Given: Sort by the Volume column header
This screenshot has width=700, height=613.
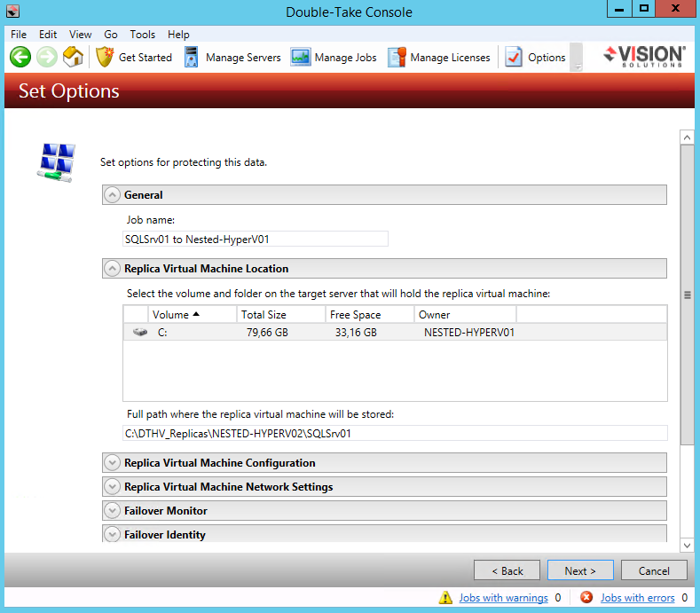Looking at the screenshot, I should click(192, 314).
